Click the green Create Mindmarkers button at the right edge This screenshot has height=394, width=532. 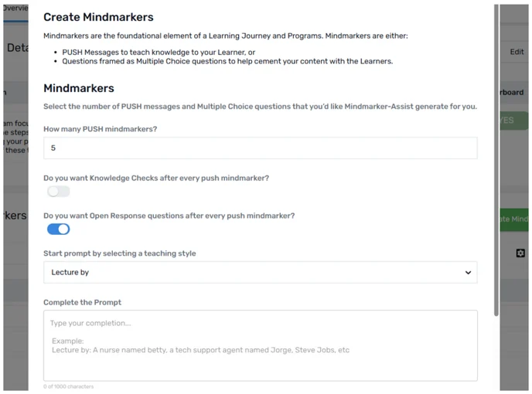[513, 219]
